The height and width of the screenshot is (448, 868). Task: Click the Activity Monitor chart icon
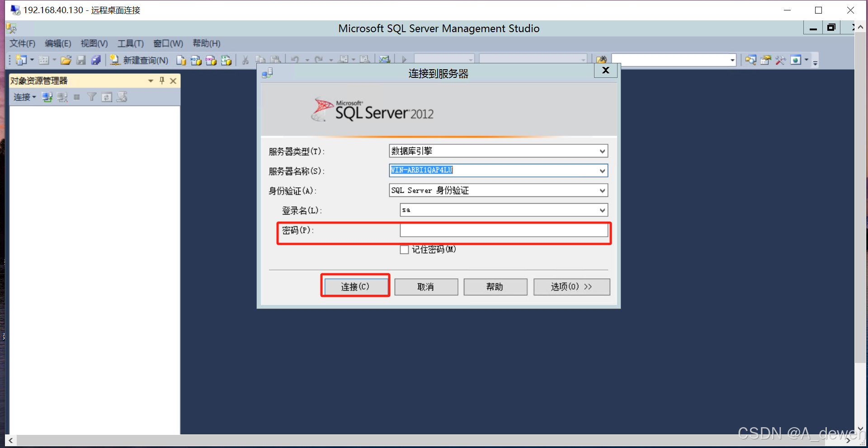[x=385, y=60]
